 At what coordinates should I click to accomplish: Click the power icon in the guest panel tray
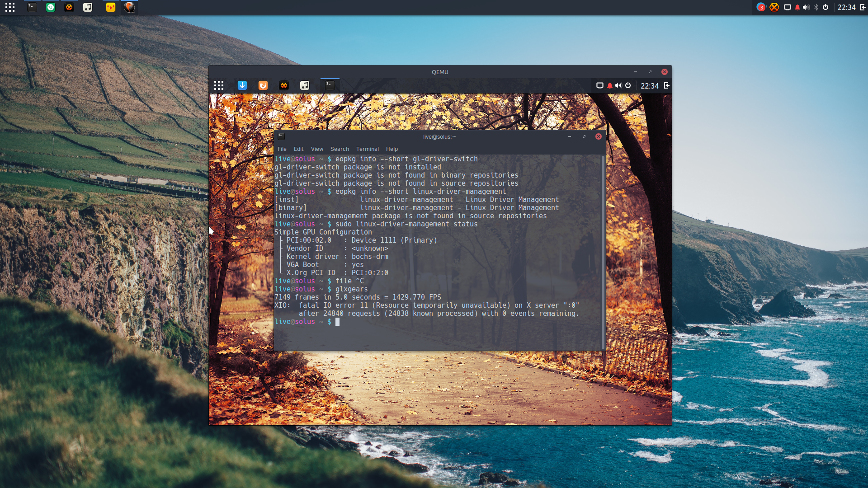click(628, 85)
